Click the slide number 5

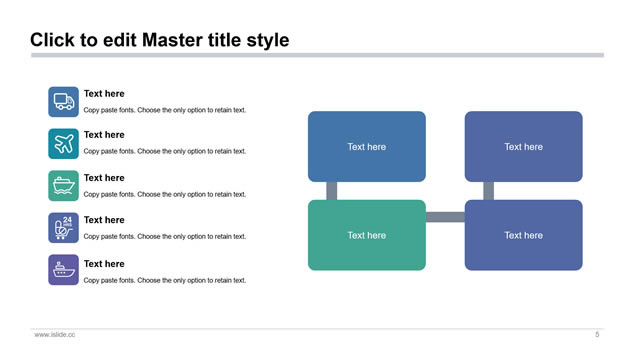point(597,335)
